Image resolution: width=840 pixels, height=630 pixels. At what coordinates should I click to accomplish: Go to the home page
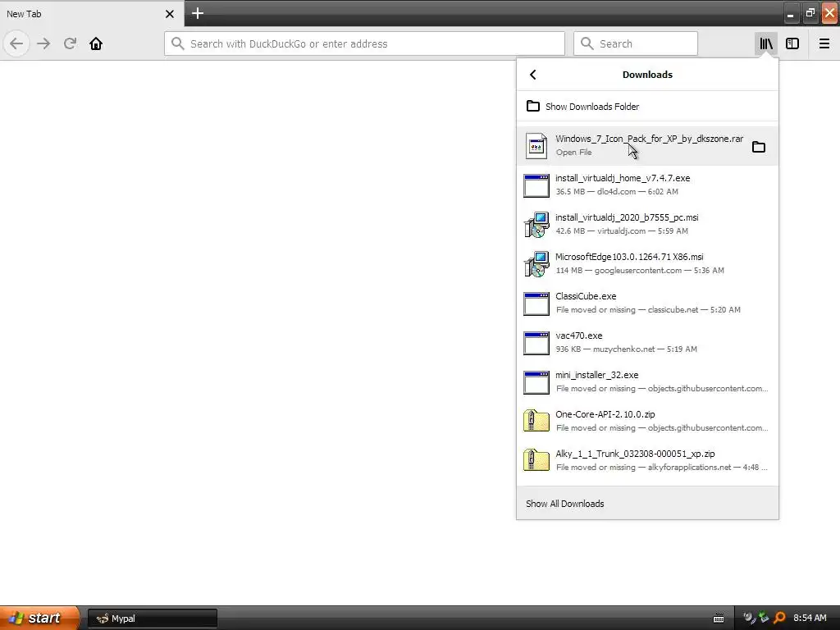(96, 43)
